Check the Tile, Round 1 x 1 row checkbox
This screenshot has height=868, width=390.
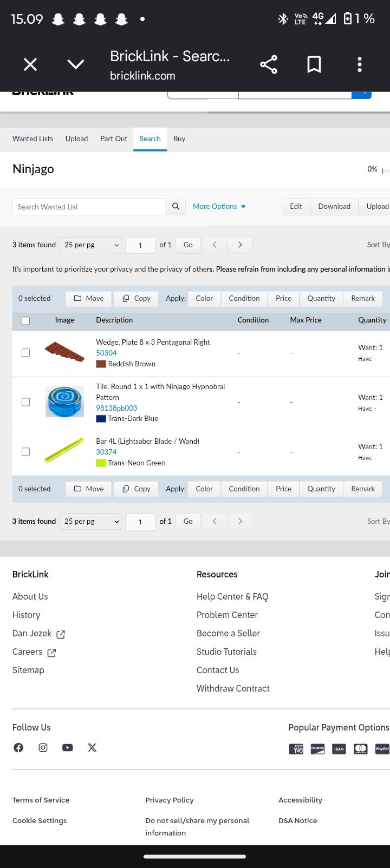pos(25,402)
